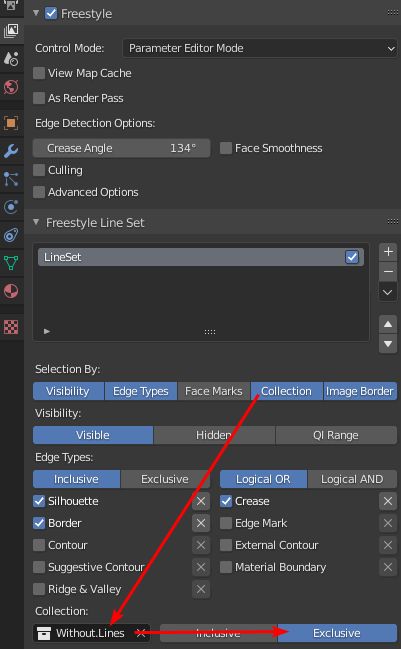
Task: Move line set up with arrow
Action: pyautogui.click(x=388, y=324)
